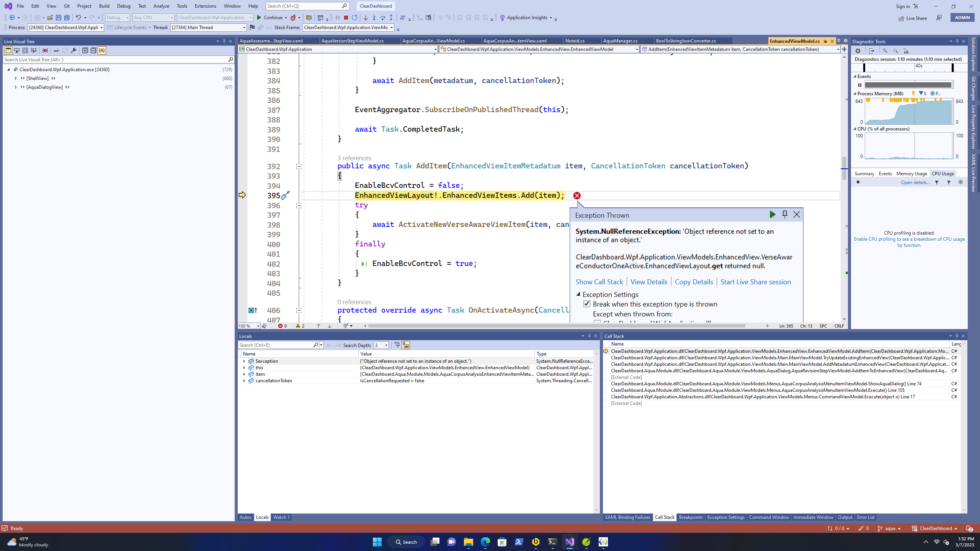Toggle Locals group-by-type highlighted button
Screen dimensions: 980x551
(406, 345)
